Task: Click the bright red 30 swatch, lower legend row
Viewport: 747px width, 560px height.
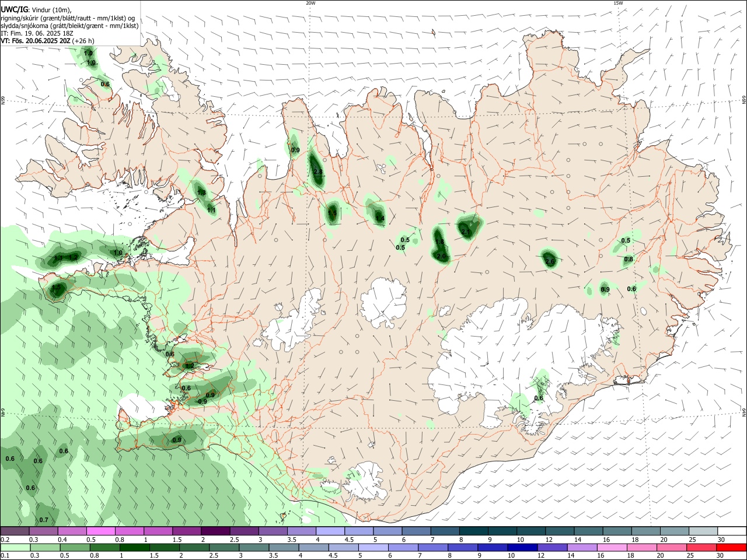Action: point(731,547)
